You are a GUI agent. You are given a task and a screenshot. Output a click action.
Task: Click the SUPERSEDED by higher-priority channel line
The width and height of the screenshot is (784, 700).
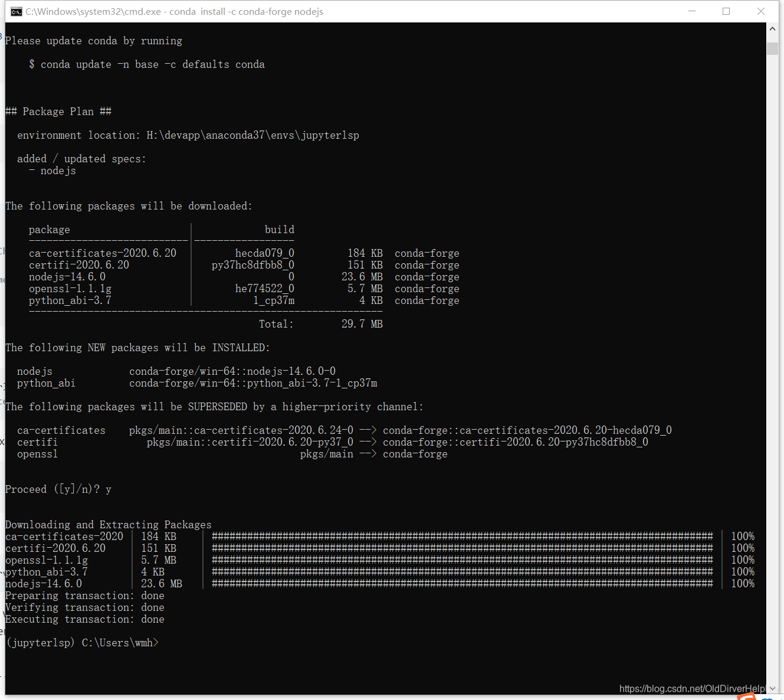click(x=214, y=407)
